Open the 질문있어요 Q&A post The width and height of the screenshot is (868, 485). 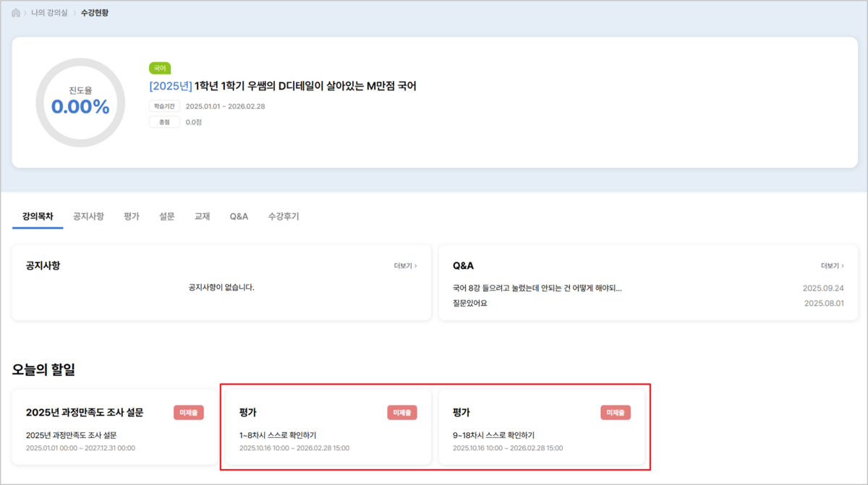tap(470, 303)
